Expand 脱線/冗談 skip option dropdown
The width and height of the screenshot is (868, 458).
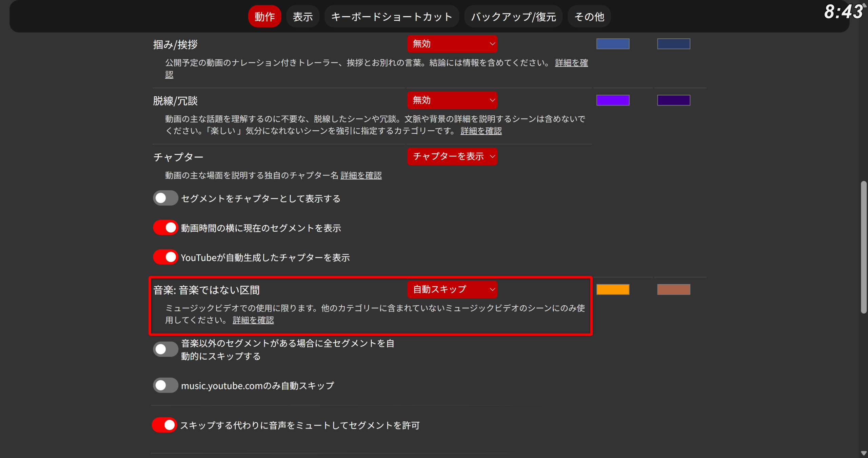tap(452, 100)
